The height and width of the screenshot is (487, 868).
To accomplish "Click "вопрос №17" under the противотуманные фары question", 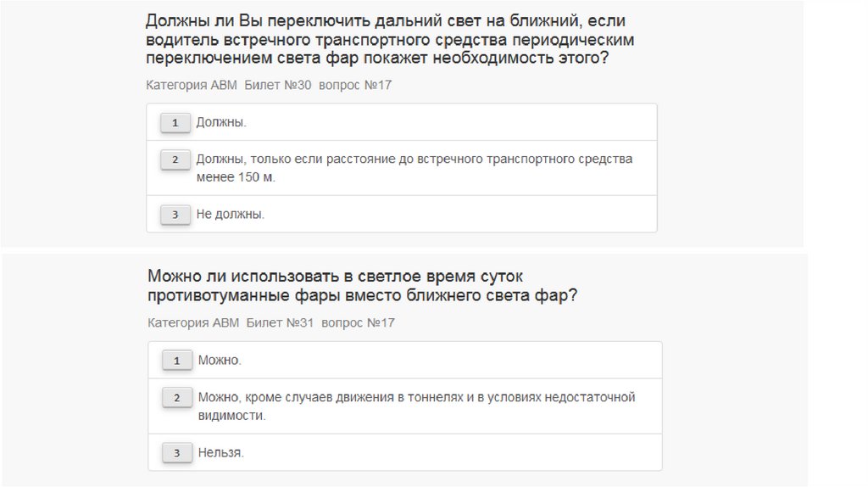I will (x=358, y=322).
